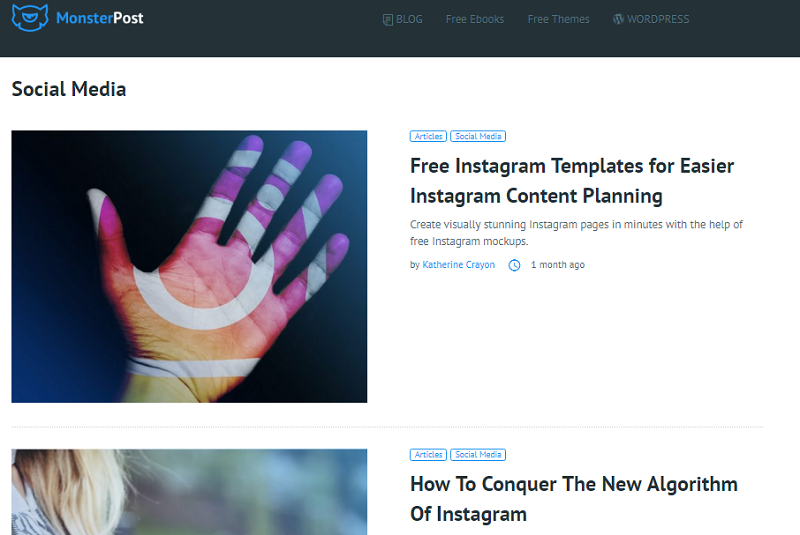Select the Social Media tag on first post

(478, 136)
